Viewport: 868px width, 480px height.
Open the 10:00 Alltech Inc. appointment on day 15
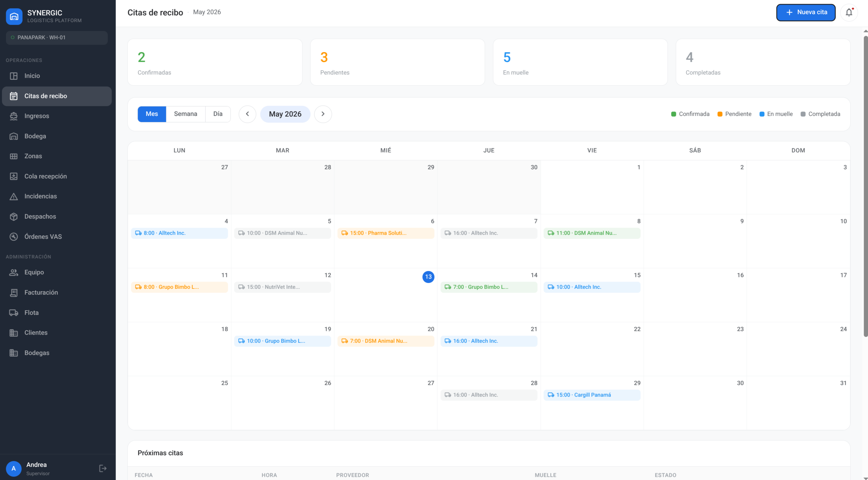click(x=592, y=287)
